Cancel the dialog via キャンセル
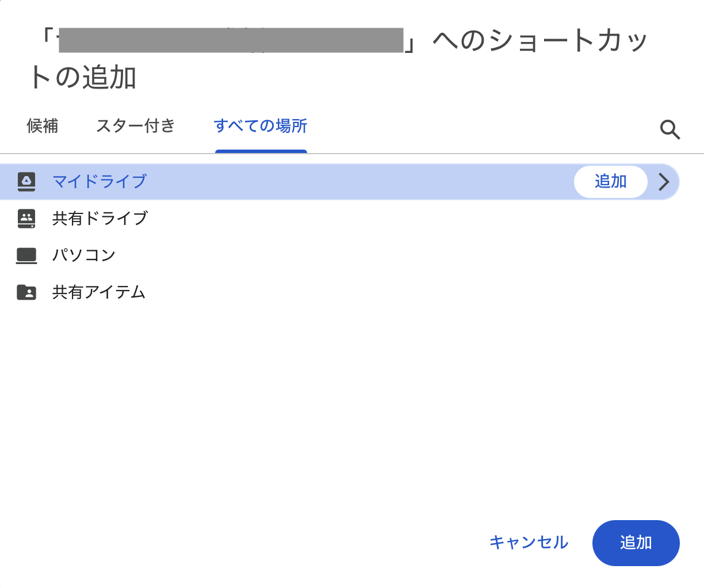 point(528,543)
